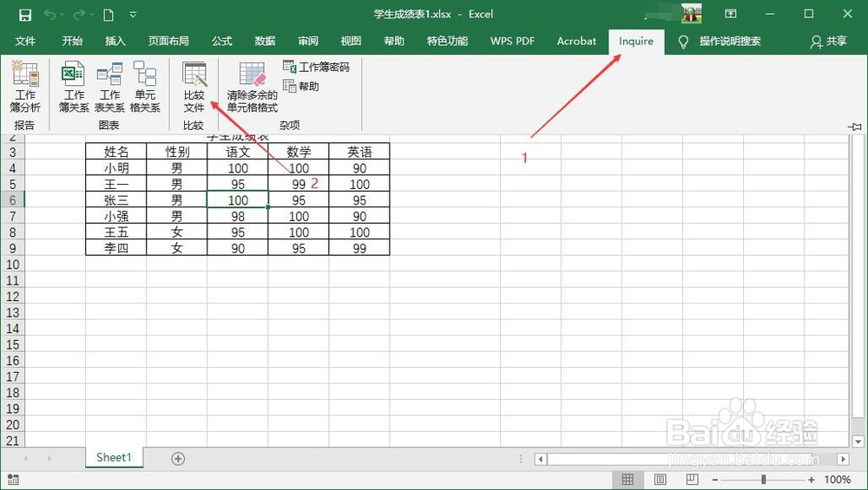This screenshot has width=868, height=490.
Task: Click the 100% zoom level
Action: point(838,480)
